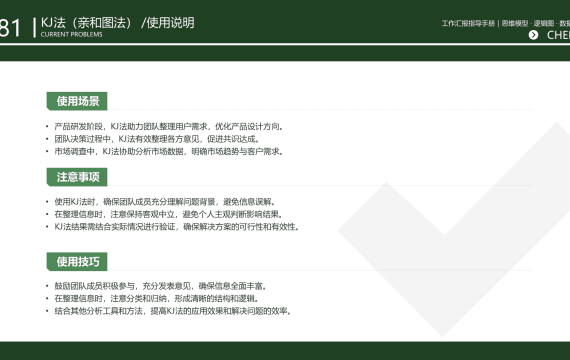Click the CURRENT PROBLEMS subtitle

(x=72, y=35)
